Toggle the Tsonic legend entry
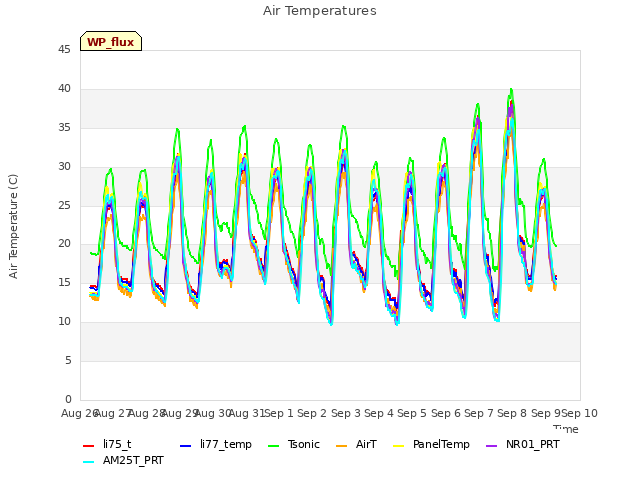Viewport: 640px width, 480px height. [x=294, y=444]
